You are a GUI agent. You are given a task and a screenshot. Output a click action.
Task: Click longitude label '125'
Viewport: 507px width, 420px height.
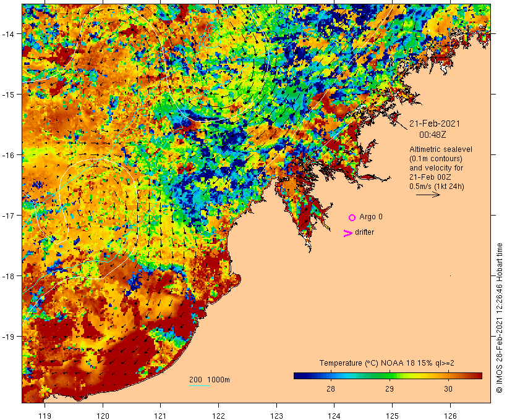[392, 416]
